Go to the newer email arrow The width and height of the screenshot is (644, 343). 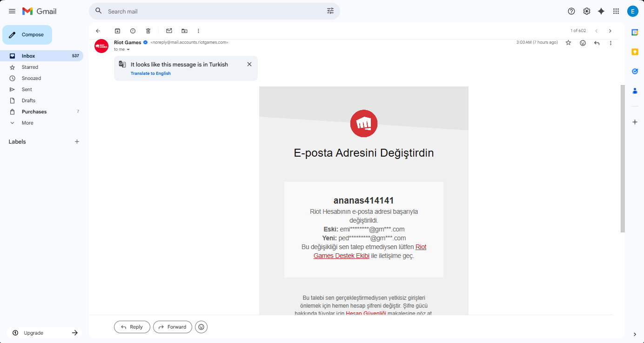[597, 31]
